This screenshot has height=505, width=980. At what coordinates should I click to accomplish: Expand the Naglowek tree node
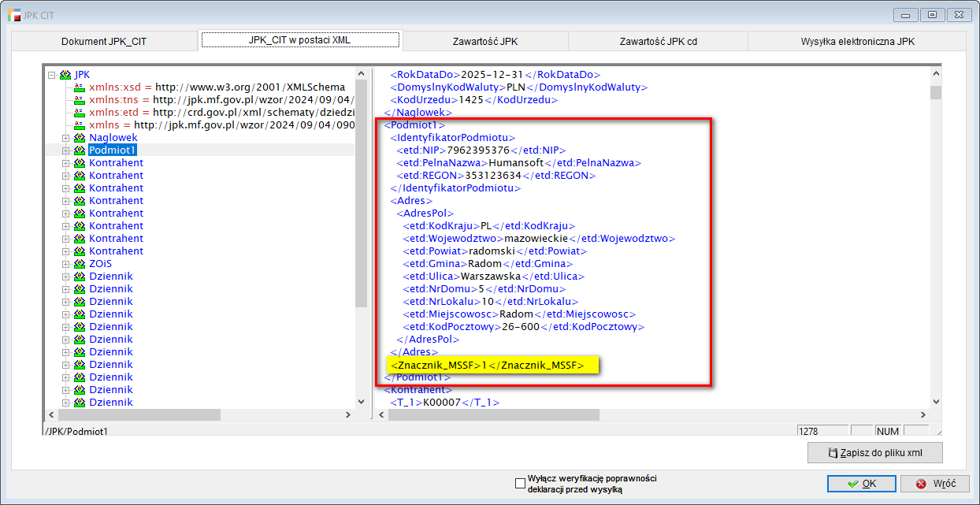point(66,138)
